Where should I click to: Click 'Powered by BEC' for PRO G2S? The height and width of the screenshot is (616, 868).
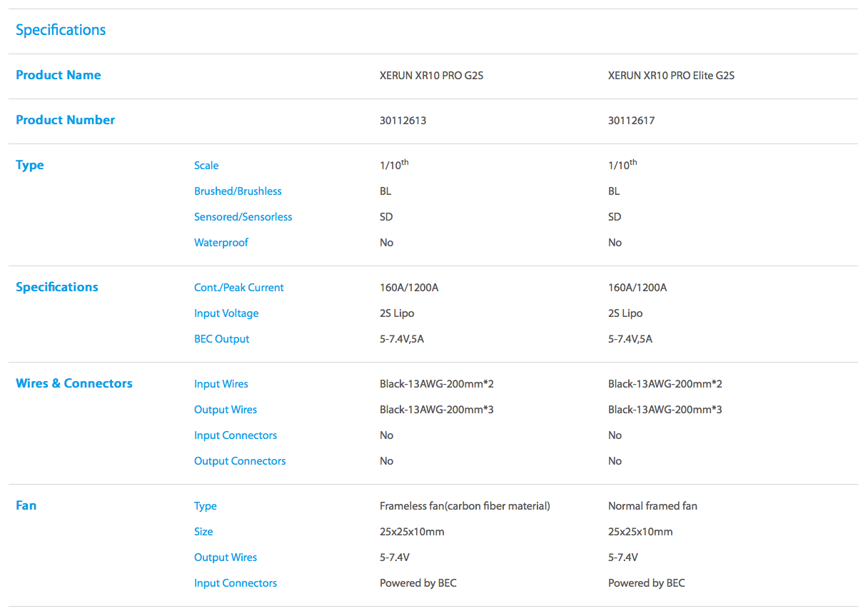(418, 583)
